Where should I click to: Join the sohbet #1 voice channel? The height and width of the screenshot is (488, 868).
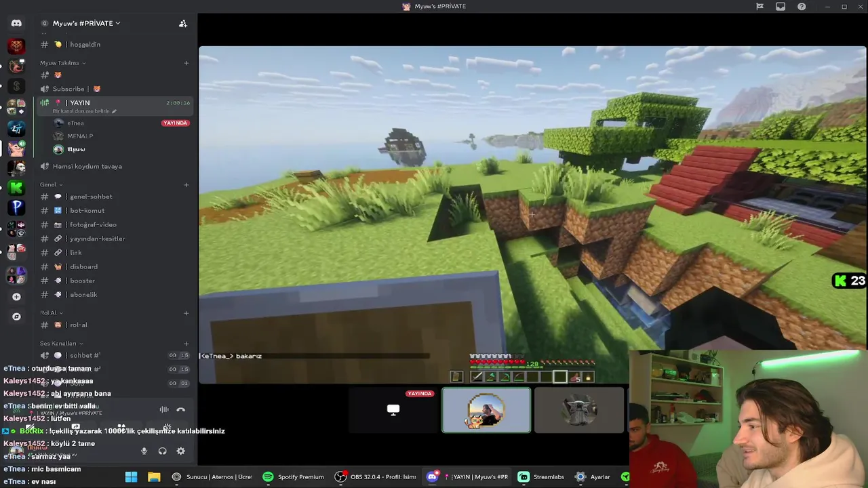pyautogui.click(x=114, y=355)
